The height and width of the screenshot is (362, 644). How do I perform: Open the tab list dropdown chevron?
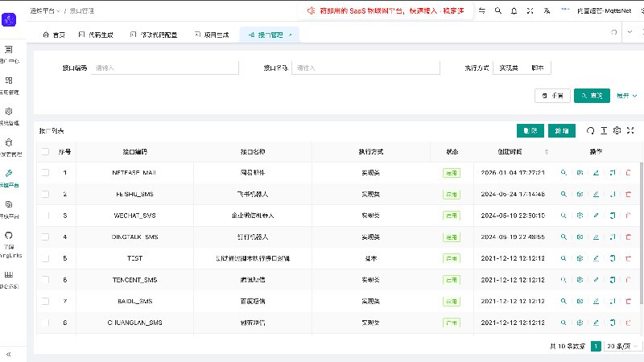tap(630, 32)
